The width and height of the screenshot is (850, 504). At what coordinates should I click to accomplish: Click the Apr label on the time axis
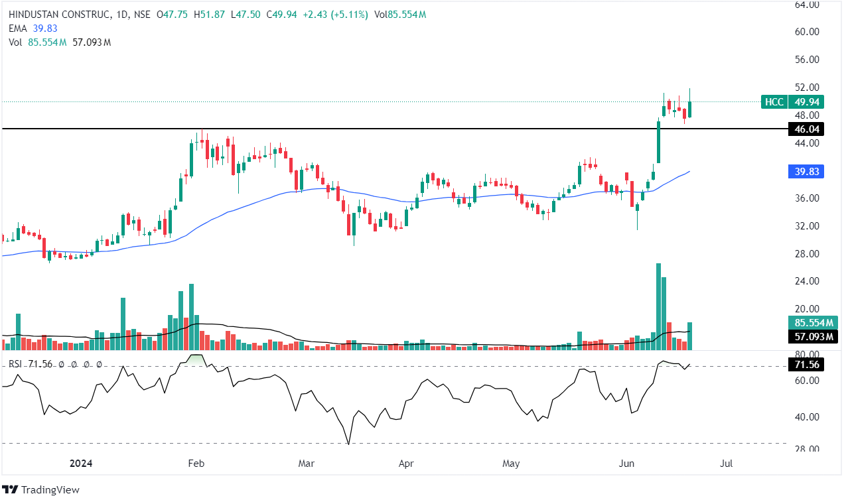point(405,464)
